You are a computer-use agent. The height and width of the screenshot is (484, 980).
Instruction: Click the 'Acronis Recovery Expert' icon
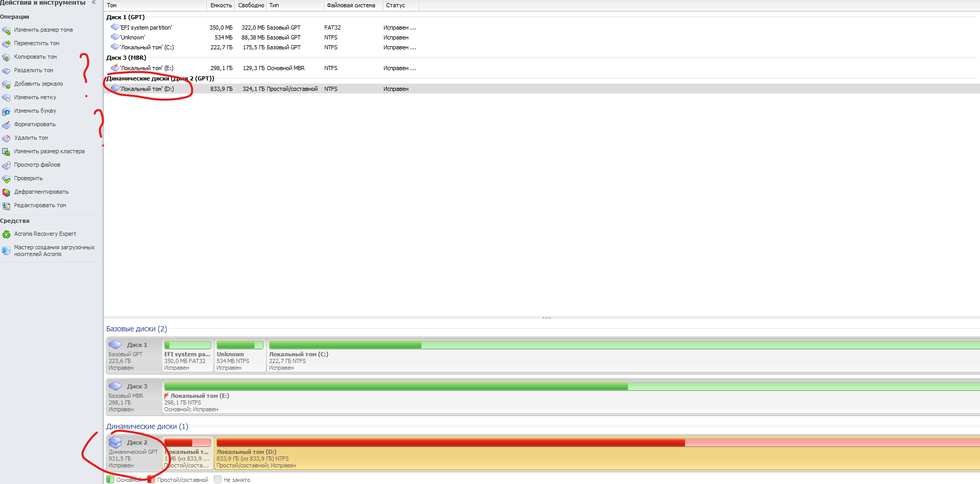[6, 234]
